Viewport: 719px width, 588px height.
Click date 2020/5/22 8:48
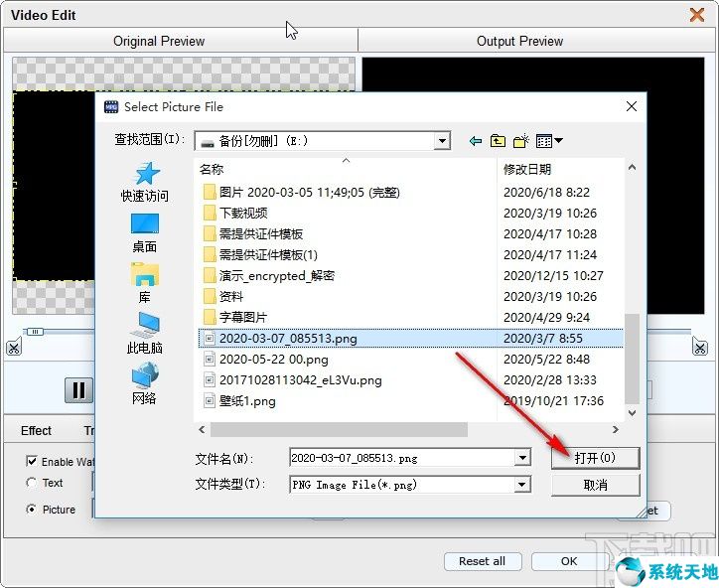pyautogui.click(x=546, y=360)
